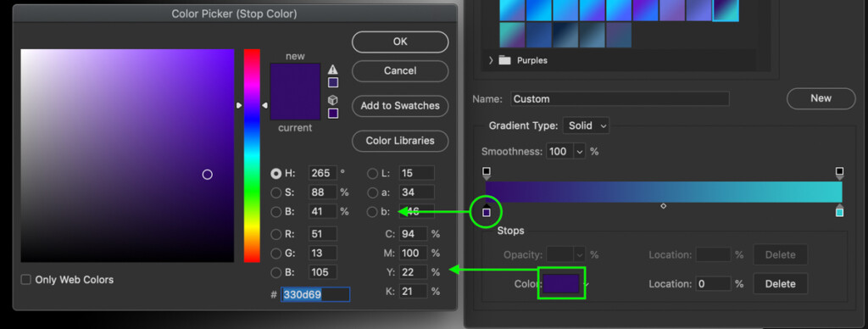Click the disabled opacity stop Delete button
The width and height of the screenshot is (868, 329).
tap(780, 254)
